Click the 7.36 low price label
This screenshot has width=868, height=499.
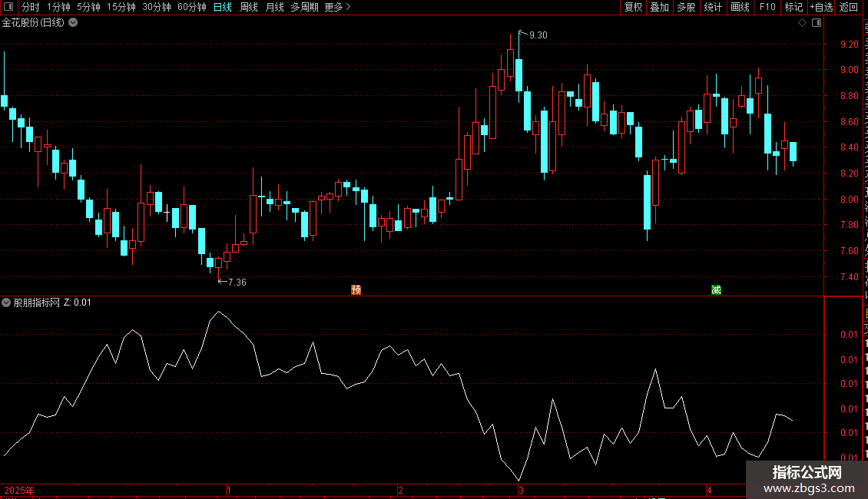[237, 283]
